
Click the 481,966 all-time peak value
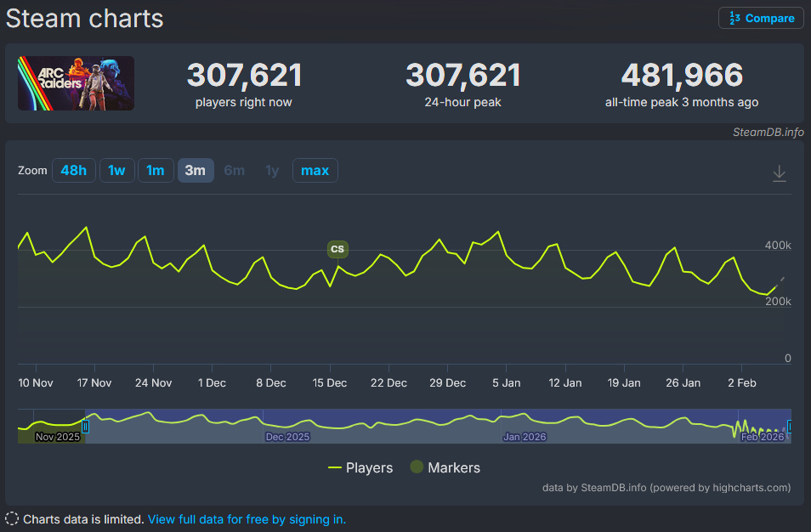[682, 75]
